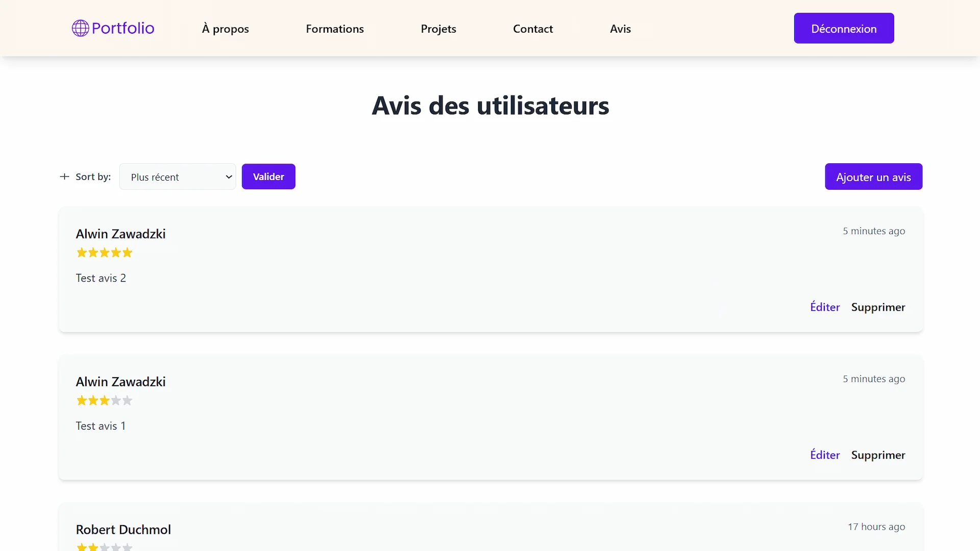Click the plus icon beside Sort by
The image size is (980, 551).
click(64, 177)
